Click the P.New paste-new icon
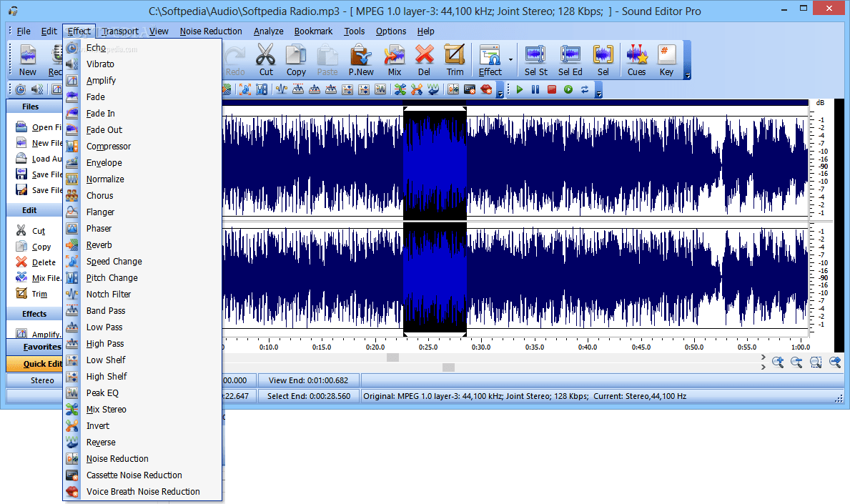The image size is (850, 504). (x=361, y=59)
